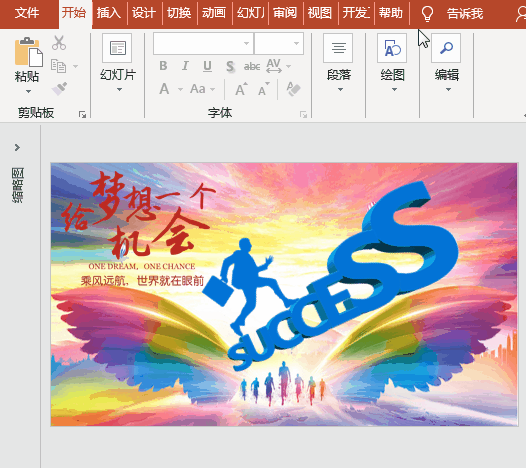Clear all formatting eraser icon
526x468 pixels.
pos(294,89)
